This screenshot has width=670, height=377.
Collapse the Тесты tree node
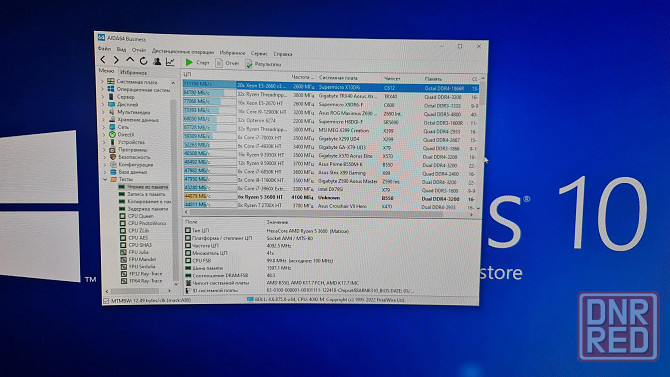[x=105, y=179]
